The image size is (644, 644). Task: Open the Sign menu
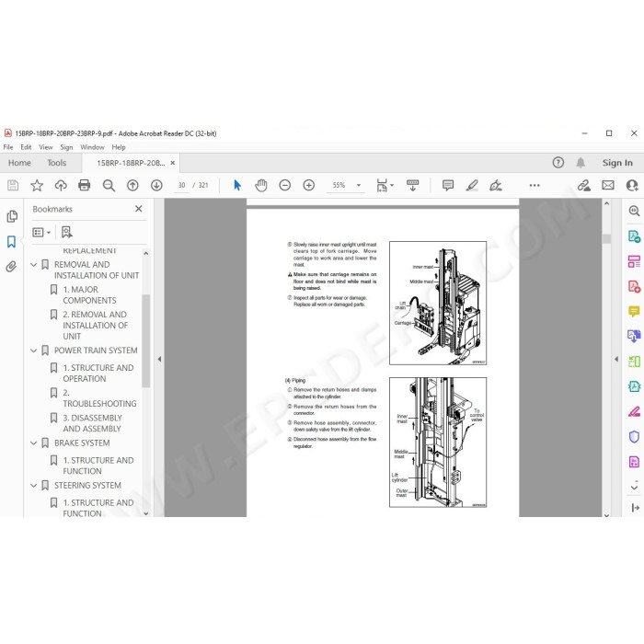(x=66, y=147)
